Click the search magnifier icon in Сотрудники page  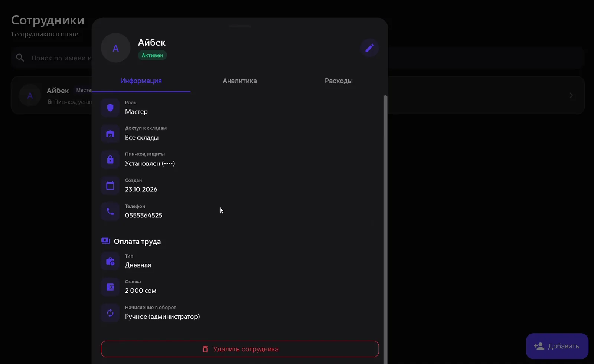pyautogui.click(x=20, y=58)
